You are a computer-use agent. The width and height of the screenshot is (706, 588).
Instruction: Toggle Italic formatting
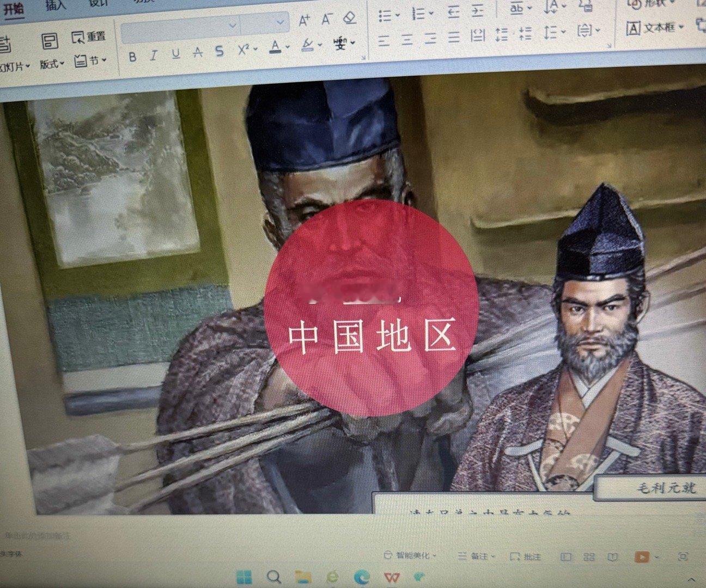tap(154, 55)
